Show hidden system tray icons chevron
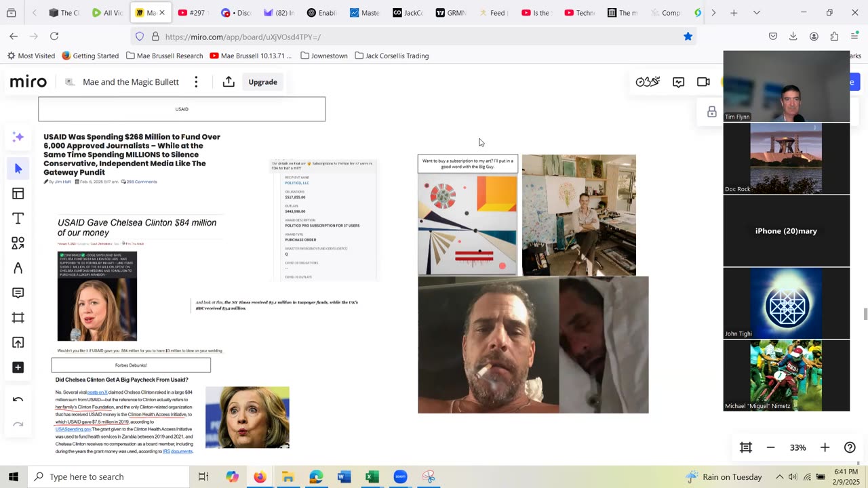 pos(779,476)
